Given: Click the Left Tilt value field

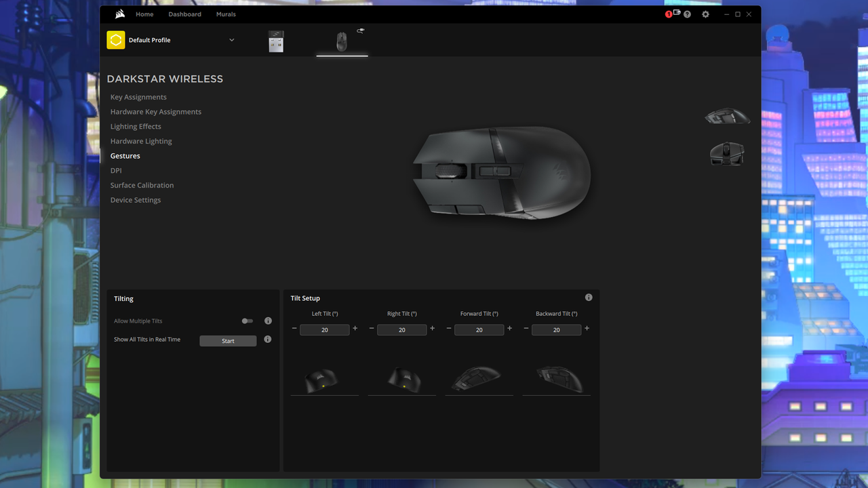Looking at the screenshot, I should coord(325,329).
